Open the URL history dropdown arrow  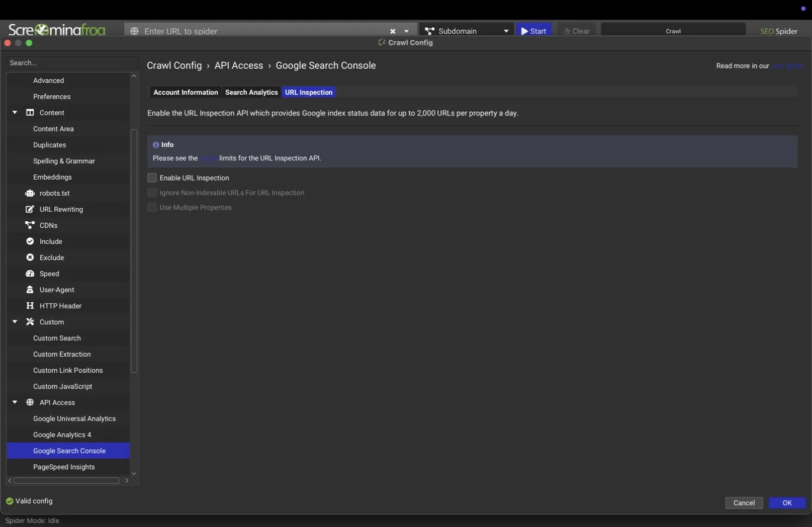click(407, 31)
